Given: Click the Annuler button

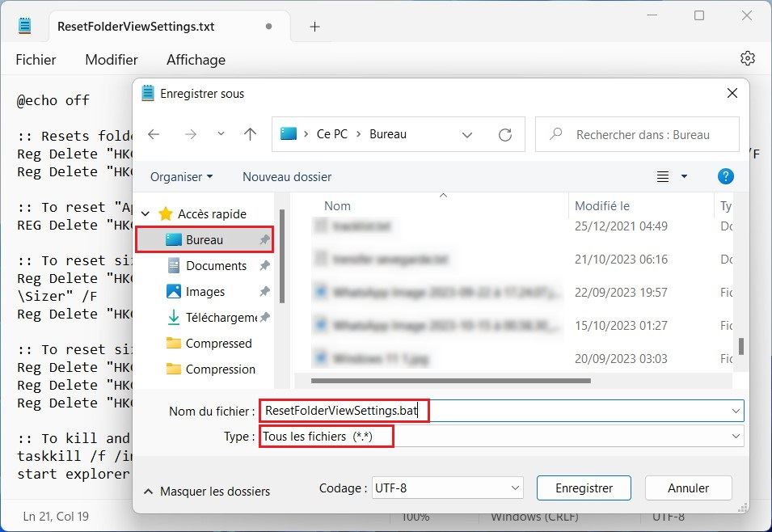Looking at the screenshot, I should point(688,488).
